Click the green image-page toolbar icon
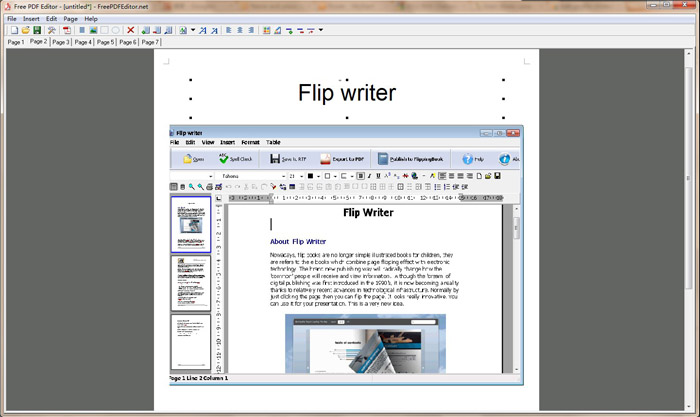 click(x=183, y=30)
